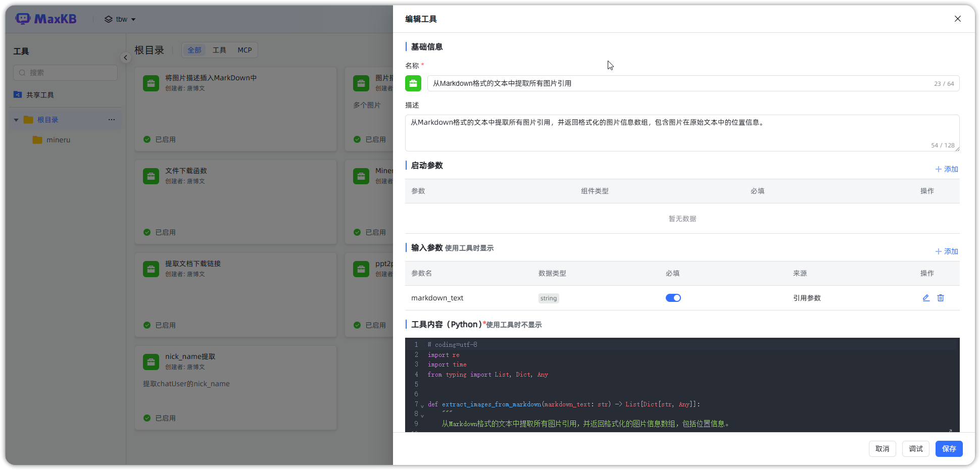Viewport: 980px width, 470px height.
Task: Open the mineru folder
Action: coord(58,140)
